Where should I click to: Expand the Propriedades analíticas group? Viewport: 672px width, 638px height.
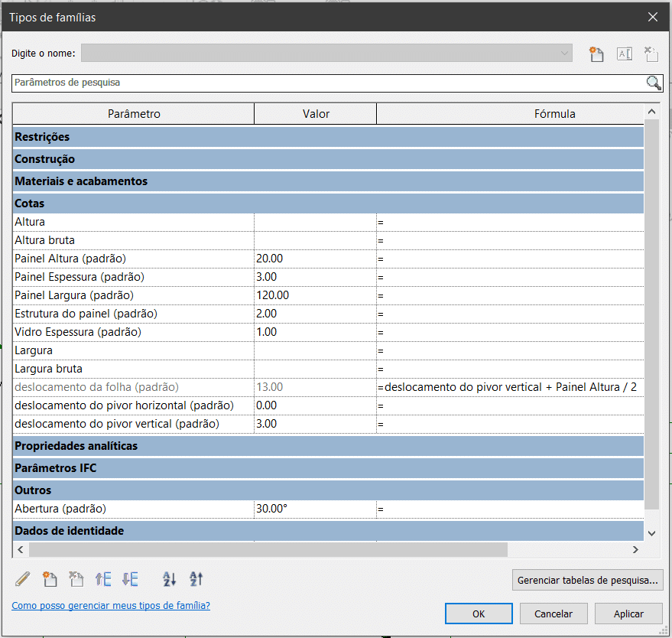pyautogui.click(x=328, y=446)
